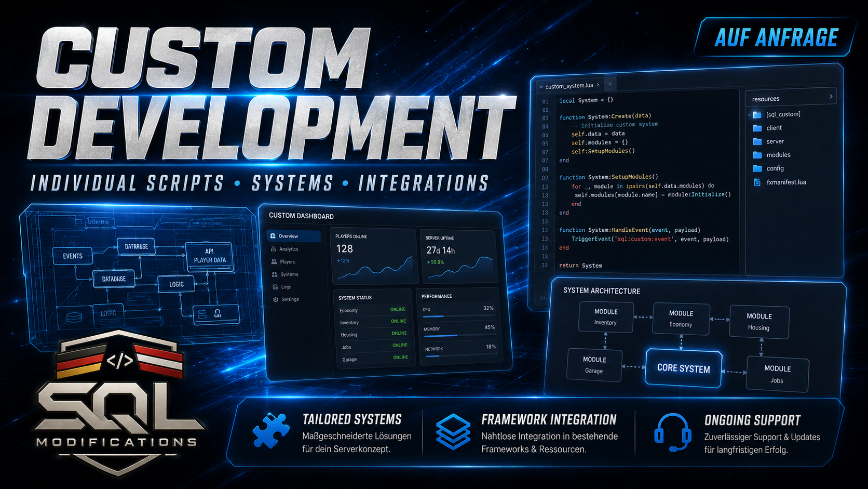Screen dimensions: 868x489
Task: Click the 'local System = {}' code line
Action: 586,100
